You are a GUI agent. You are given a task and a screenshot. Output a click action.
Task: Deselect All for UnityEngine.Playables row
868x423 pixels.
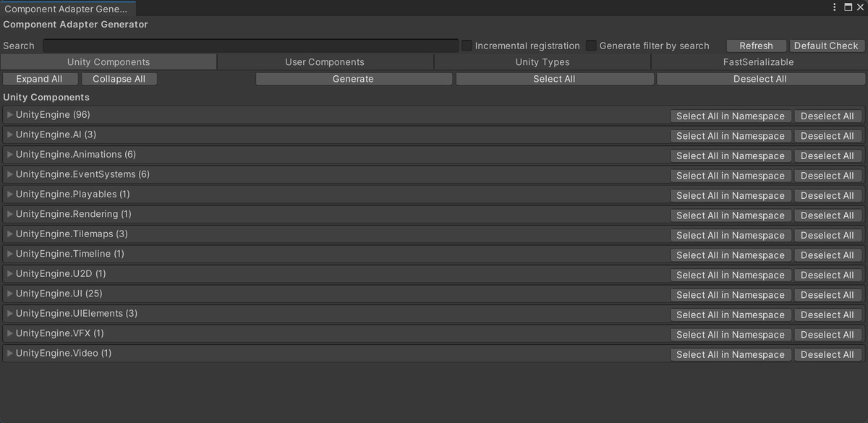[x=827, y=195]
